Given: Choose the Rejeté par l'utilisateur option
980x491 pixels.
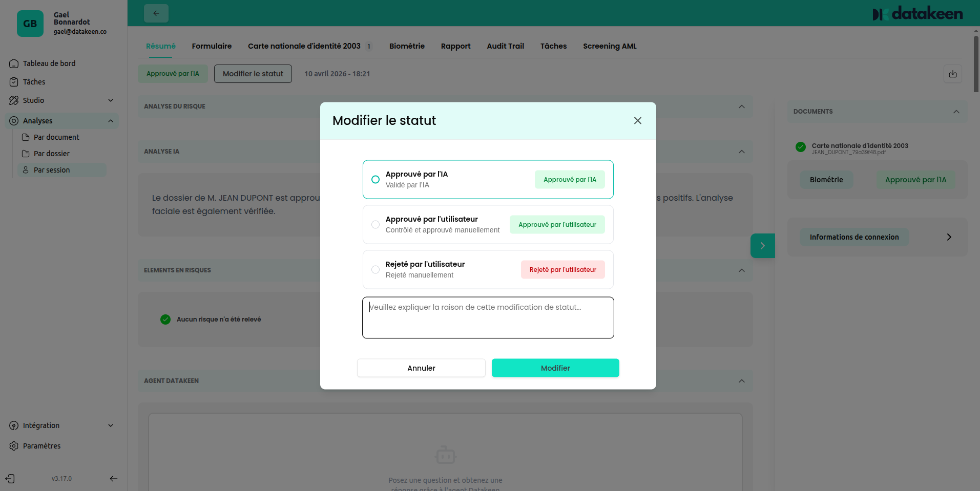Looking at the screenshot, I should point(376,269).
